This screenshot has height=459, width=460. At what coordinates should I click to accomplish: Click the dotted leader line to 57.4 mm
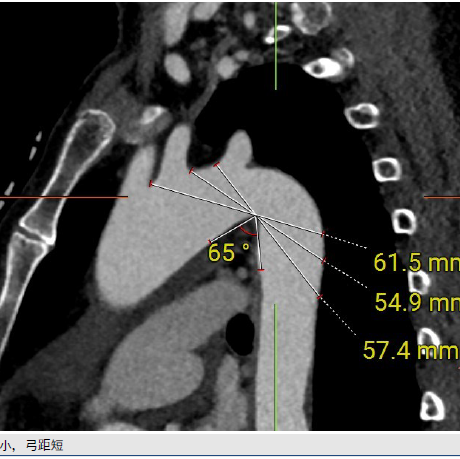click(x=337, y=316)
